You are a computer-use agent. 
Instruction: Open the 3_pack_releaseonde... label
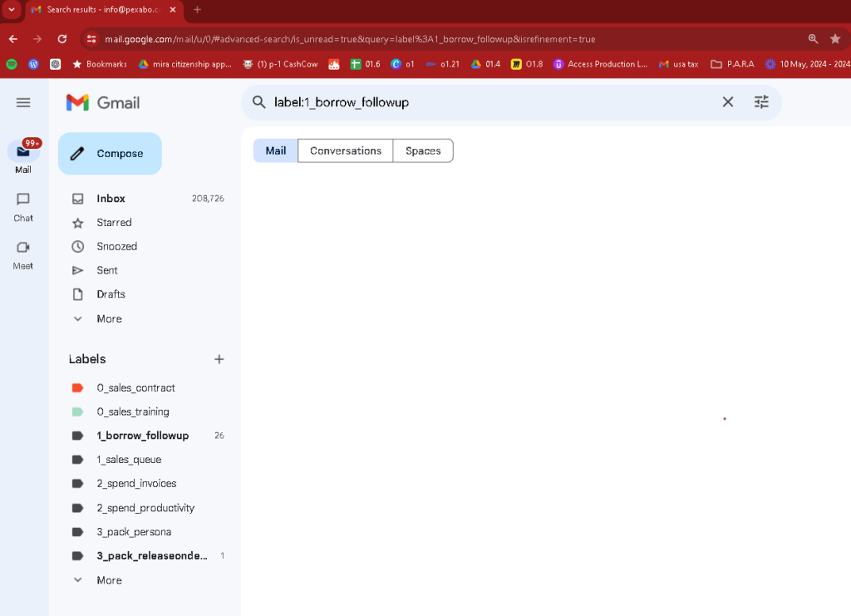(147, 556)
